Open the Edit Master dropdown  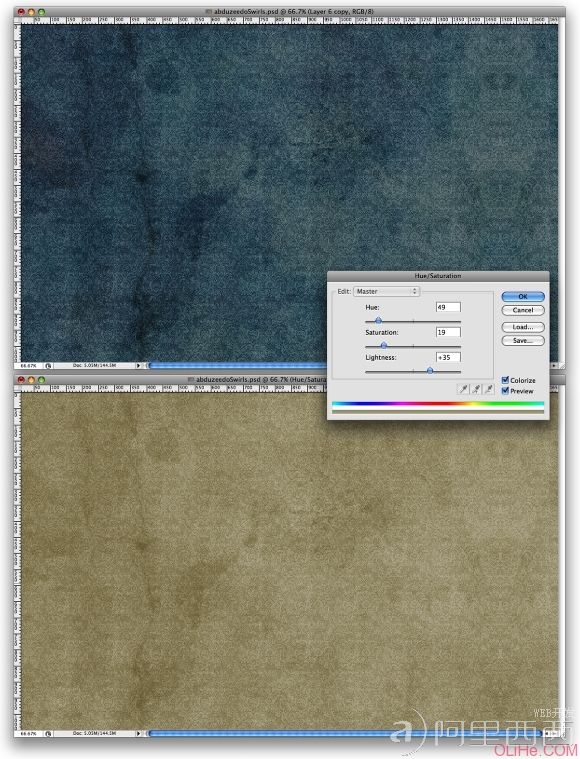coord(386,291)
